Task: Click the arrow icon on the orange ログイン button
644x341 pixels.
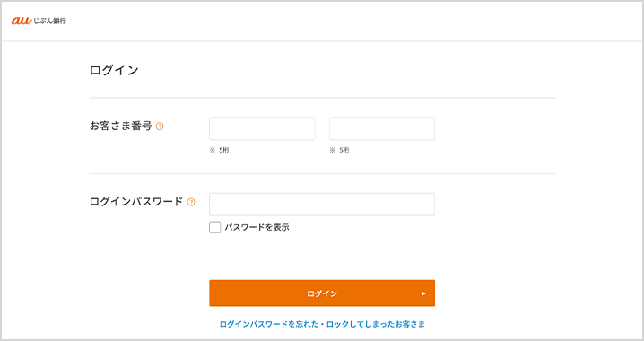Action: pos(423,293)
